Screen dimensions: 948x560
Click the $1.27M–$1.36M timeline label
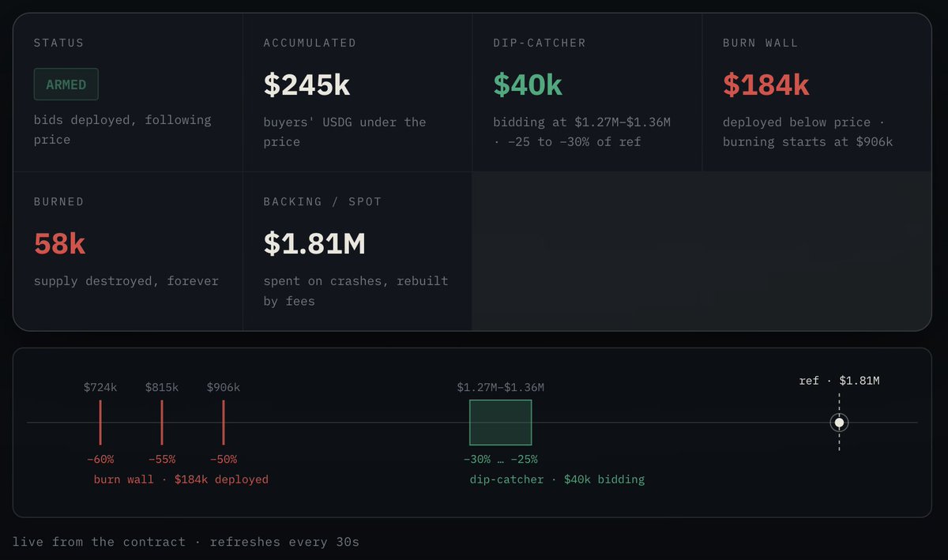pos(501,387)
